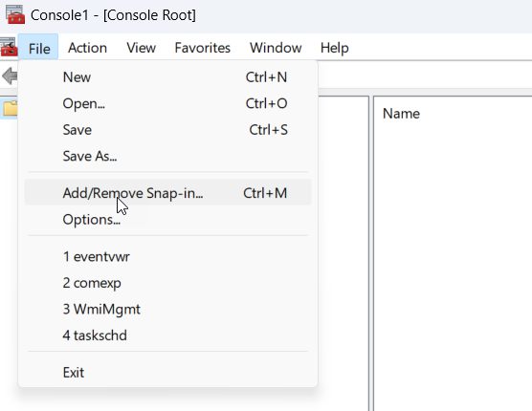Image resolution: width=532 pixels, height=411 pixels.
Task: Choose Open... from the File menu
Action: [x=168, y=103]
